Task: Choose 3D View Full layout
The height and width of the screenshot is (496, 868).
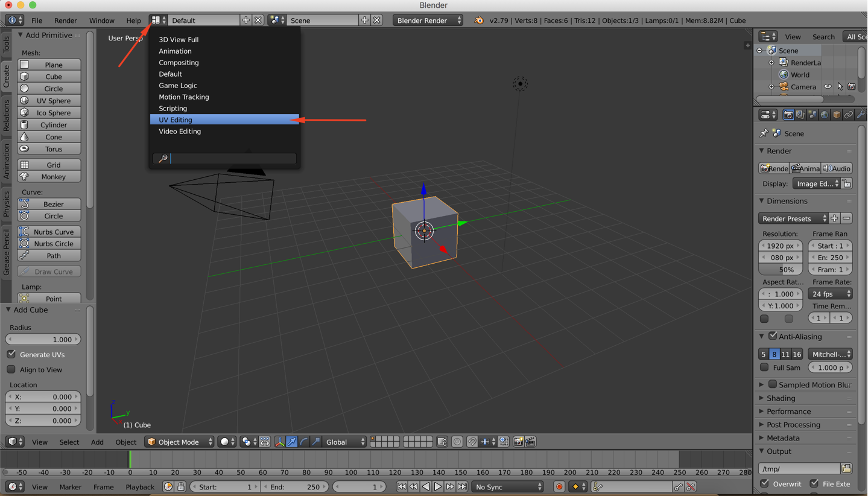Action: tap(224, 39)
